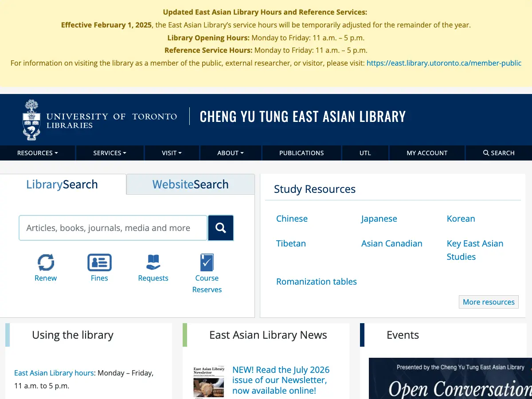Click the Study Resources heading
This screenshot has height=399, width=532.
[x=315, y=189]
